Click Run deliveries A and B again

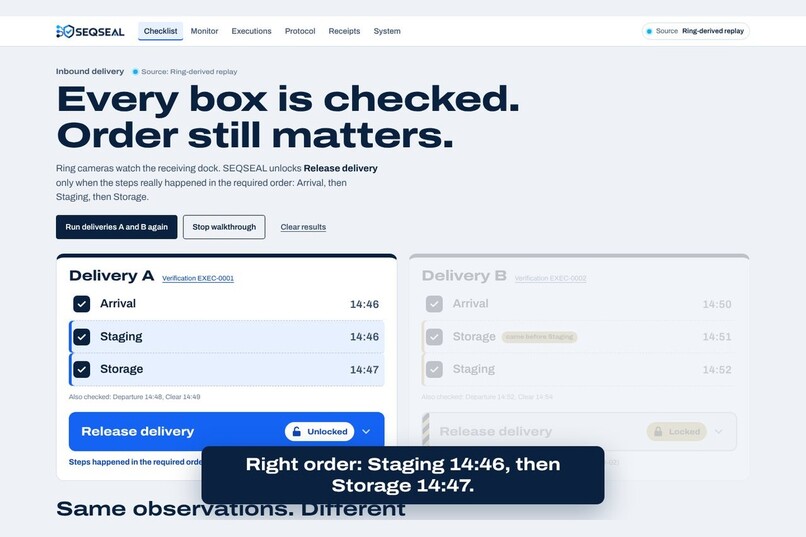pyautogui.click(x=117, y=227)
